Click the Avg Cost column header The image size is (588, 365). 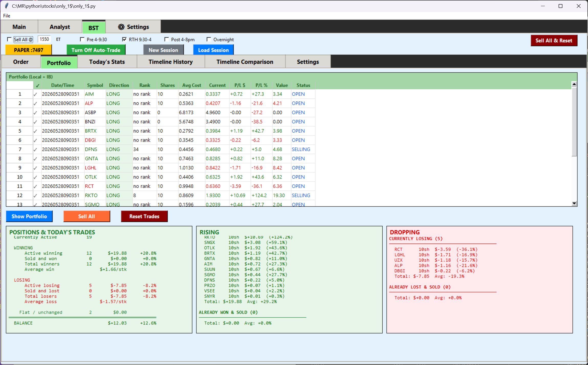pos(192,85)
